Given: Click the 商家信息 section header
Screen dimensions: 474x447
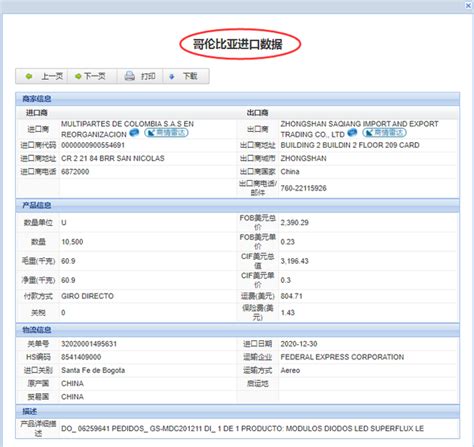Looking at the screenshot, I should (x=237, y=99).
